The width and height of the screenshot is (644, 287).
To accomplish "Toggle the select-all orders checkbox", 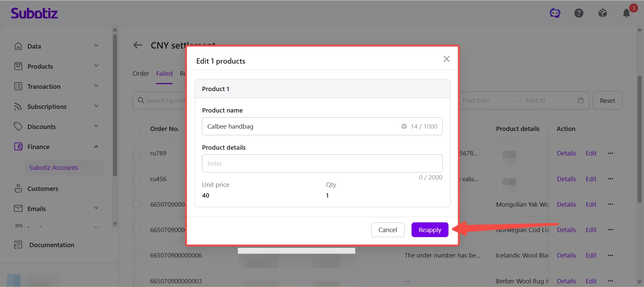I will point(137,129).
